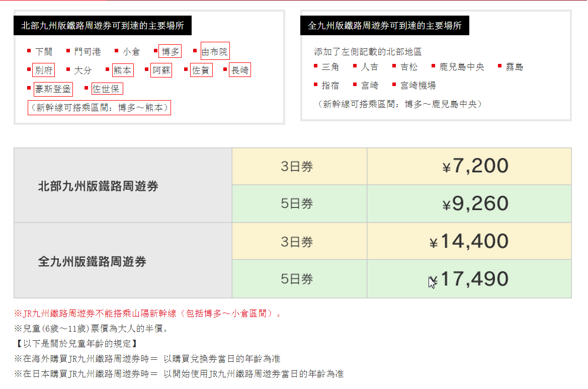Click the boxed 豪斯登堡 destination
Image resolution: width=588 pixels, height=389 pixels.
click(x=53, y=89)
